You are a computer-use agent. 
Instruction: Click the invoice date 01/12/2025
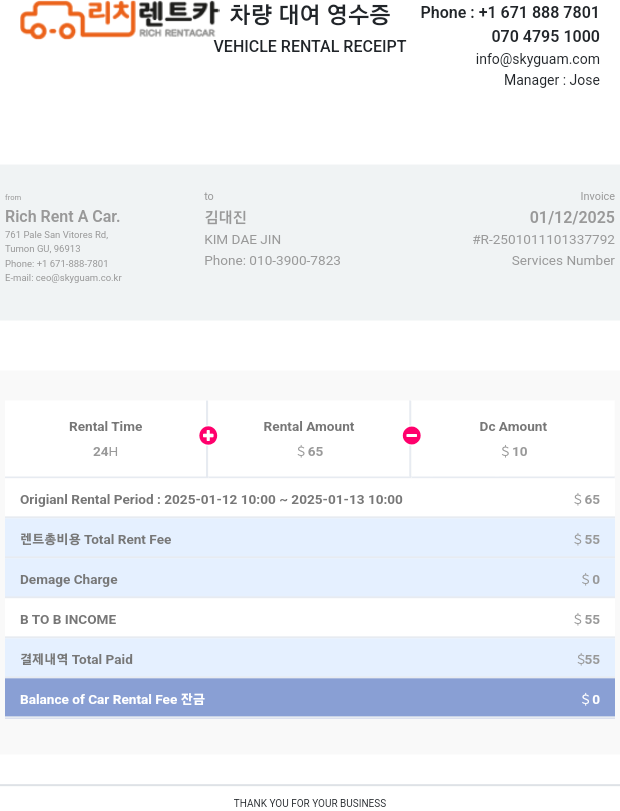[572, 217]
